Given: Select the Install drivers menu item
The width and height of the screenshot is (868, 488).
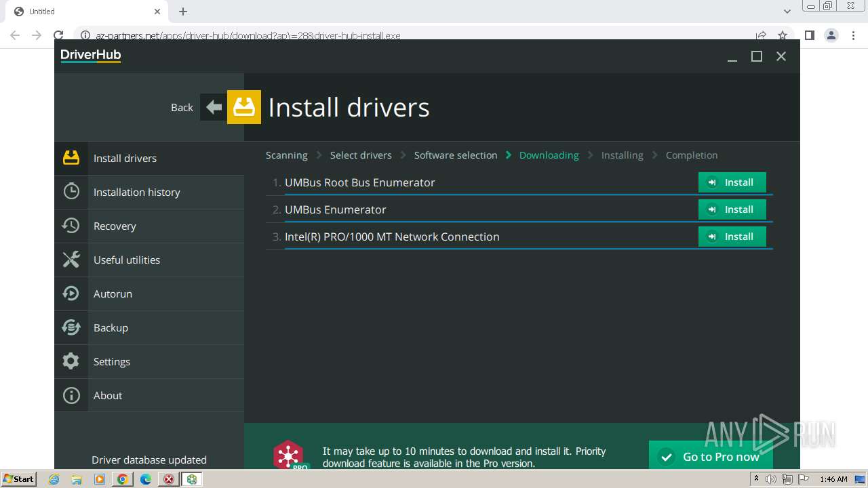Looking at the screenshot, I should tap(149, 158).
